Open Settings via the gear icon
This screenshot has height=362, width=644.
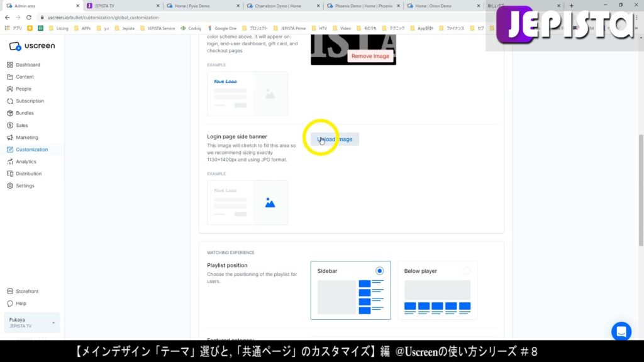(10, 186)
